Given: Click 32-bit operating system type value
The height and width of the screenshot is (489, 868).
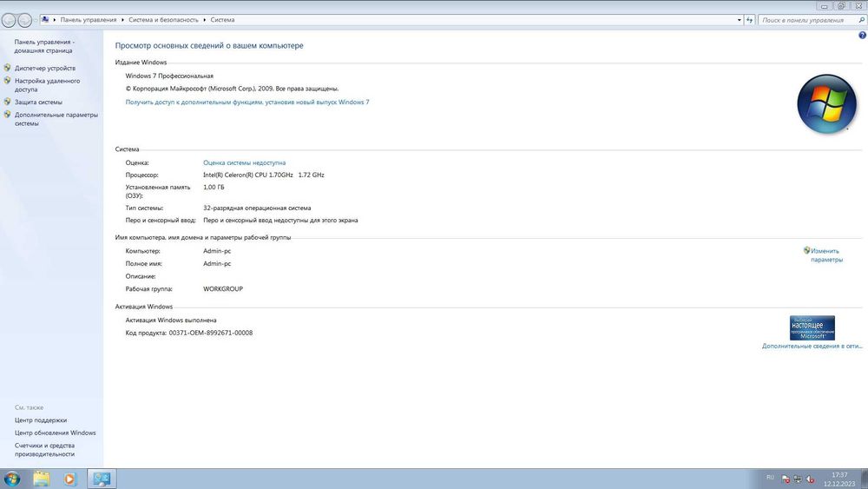Looking at the screenshot, I should tap(257, 208).
